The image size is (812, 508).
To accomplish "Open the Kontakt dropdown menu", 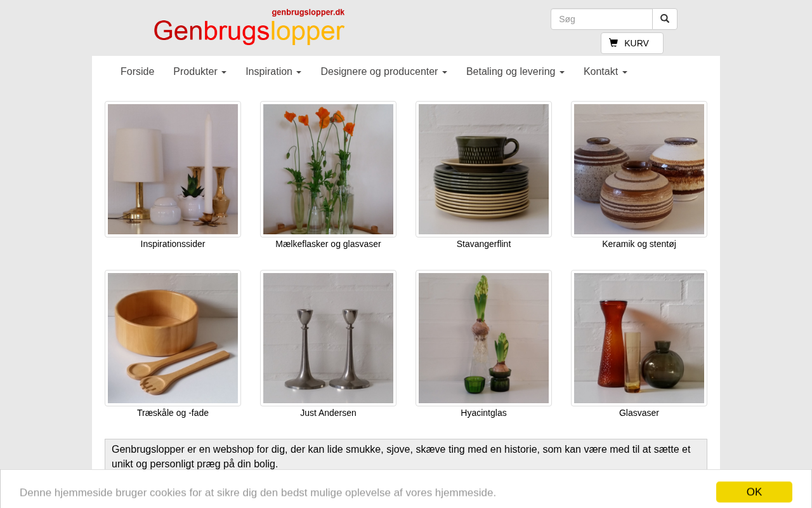I will [x=605, y=72].
